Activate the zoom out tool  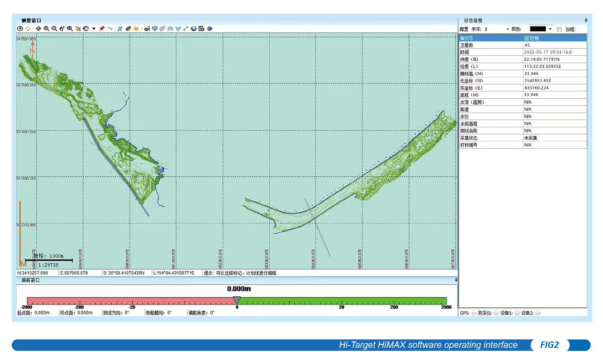(54, 29)
